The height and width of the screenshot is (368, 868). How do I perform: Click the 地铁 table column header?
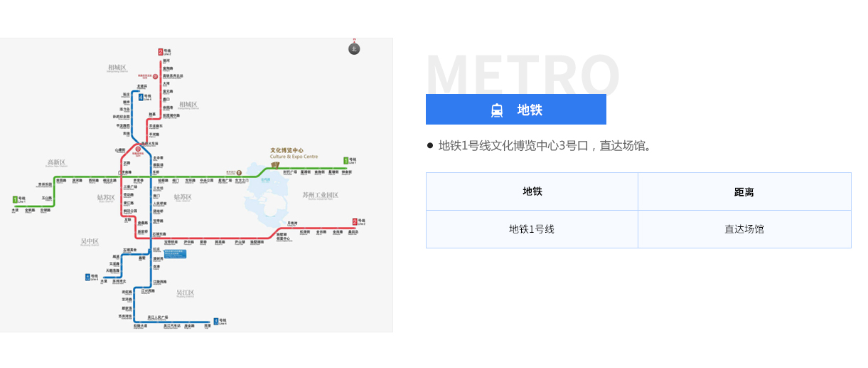(x=532, y=191)
